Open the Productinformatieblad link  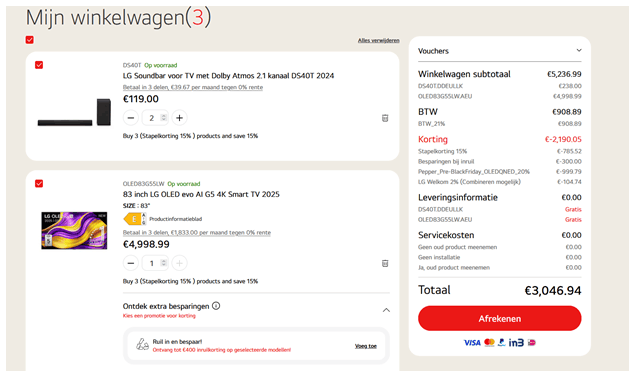(176, 219)
